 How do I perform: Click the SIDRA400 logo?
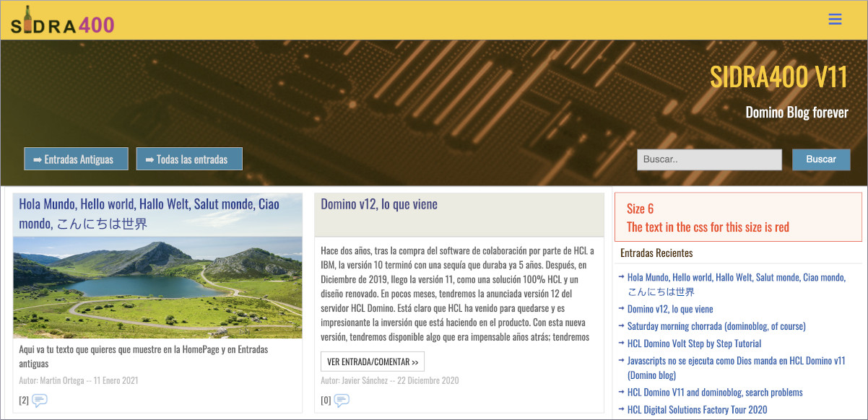click(63, 21)
